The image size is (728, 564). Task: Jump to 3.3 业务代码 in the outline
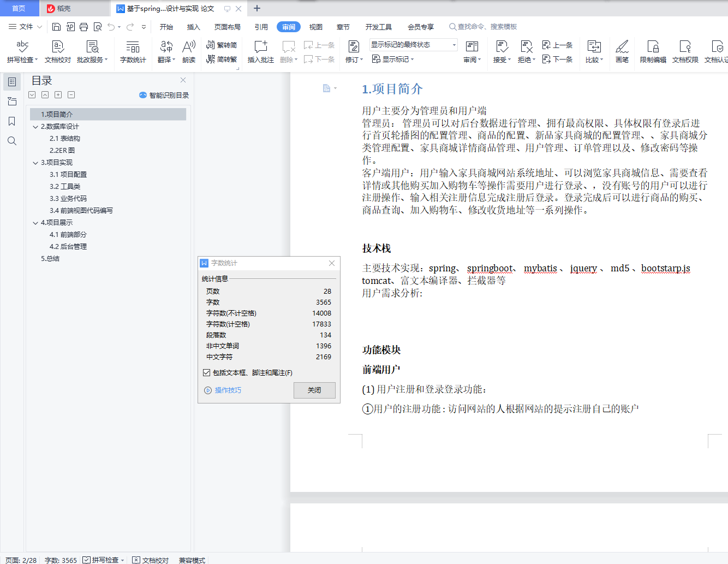pos(68,199)
